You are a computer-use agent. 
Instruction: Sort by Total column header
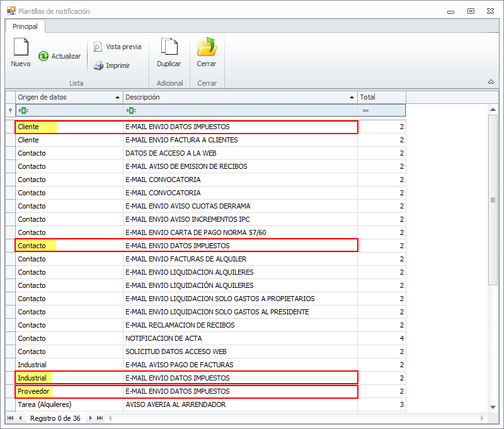382,97
